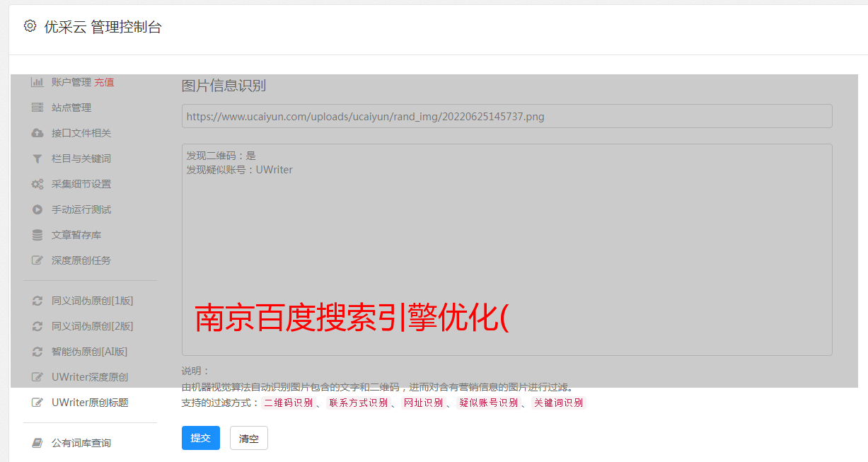Select 手动运行测试 menu item
The width and height of the screenshot is (868, 462).
point(81,209)
